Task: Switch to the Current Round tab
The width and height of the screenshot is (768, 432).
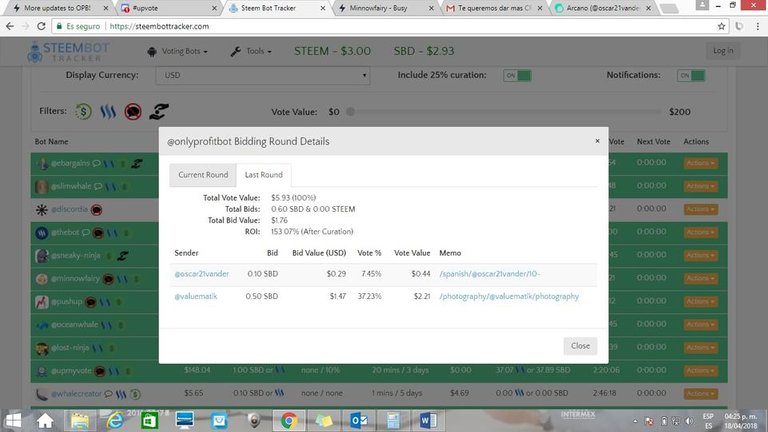Action: point(203,175)
